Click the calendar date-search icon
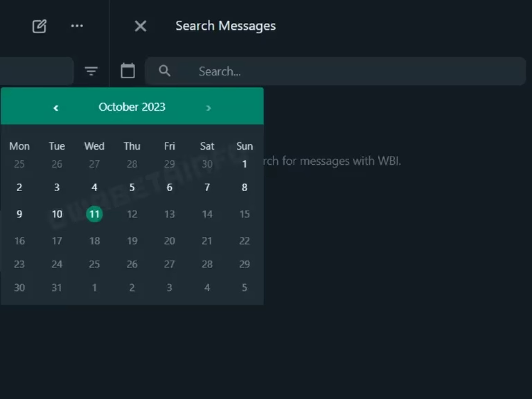The image size is (532, 399). [x=128, y=71]
